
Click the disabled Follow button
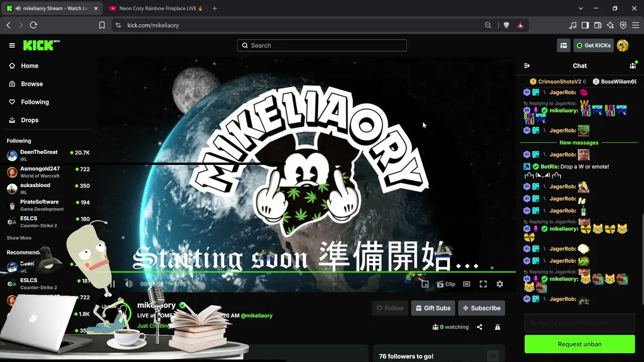(x=390, y=308)
